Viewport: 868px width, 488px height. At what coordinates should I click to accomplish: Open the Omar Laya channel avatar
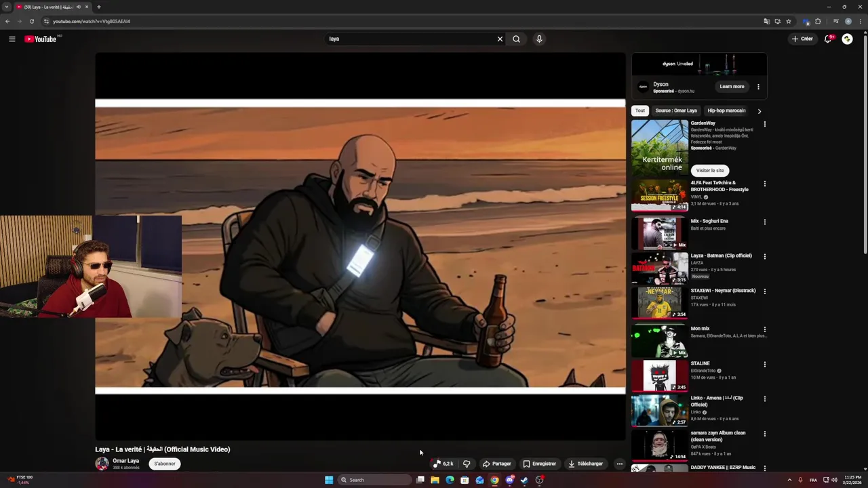point(102,464)
